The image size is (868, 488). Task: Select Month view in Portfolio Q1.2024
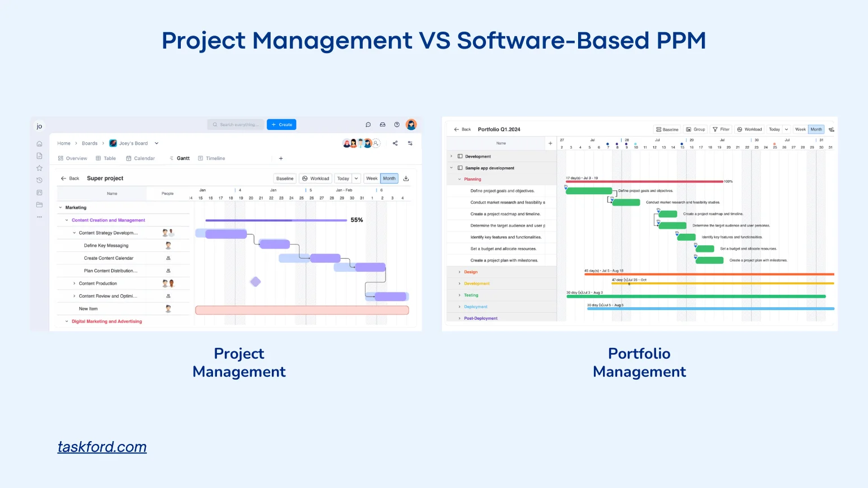(816, 129)
